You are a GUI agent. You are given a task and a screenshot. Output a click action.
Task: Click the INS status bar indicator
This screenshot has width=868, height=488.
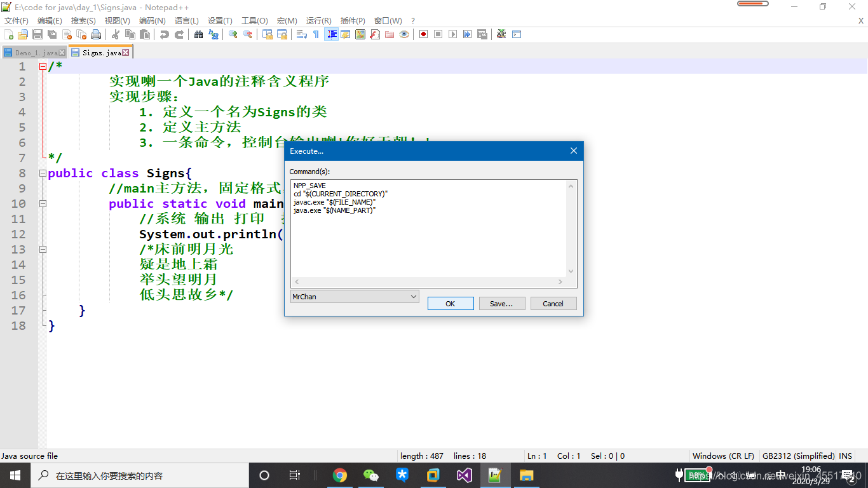point(846,456)
